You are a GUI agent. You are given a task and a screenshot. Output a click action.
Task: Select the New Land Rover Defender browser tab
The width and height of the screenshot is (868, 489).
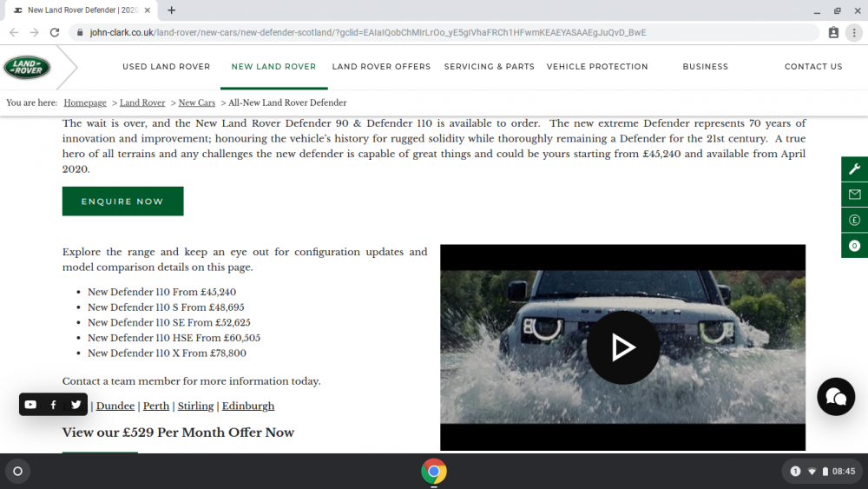[82, 10]
